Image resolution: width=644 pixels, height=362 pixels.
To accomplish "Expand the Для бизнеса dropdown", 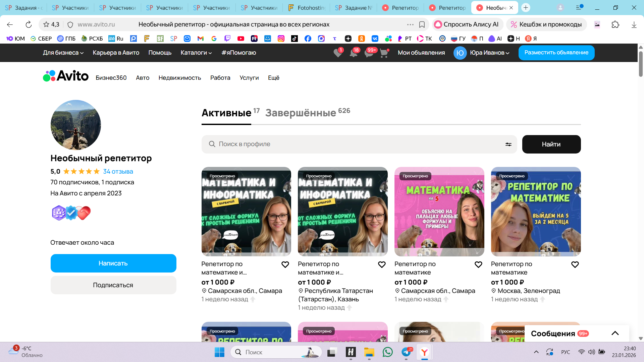I will 63,53.
